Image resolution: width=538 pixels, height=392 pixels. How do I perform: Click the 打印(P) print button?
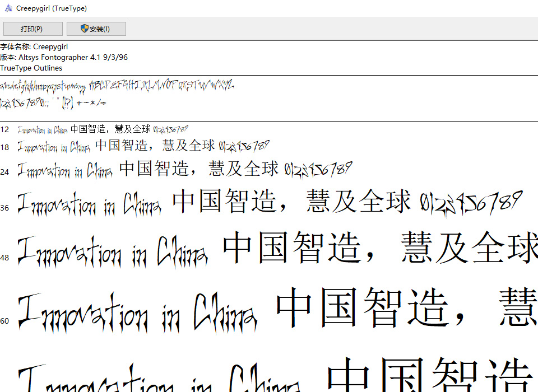(33, 29)
